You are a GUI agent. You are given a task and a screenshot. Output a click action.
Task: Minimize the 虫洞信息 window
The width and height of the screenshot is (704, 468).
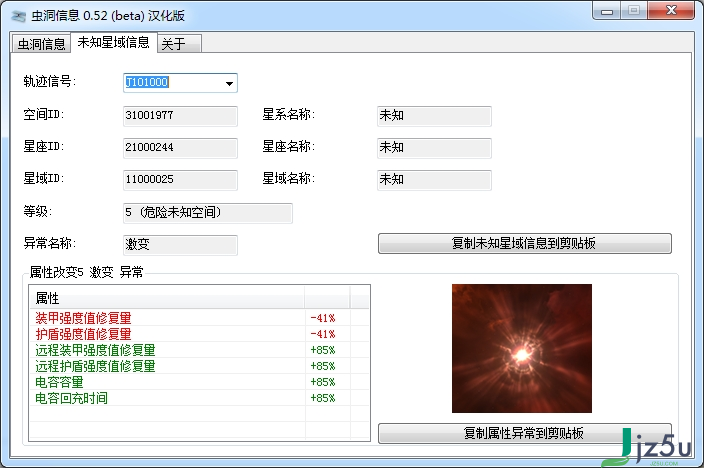click(607, 11)
